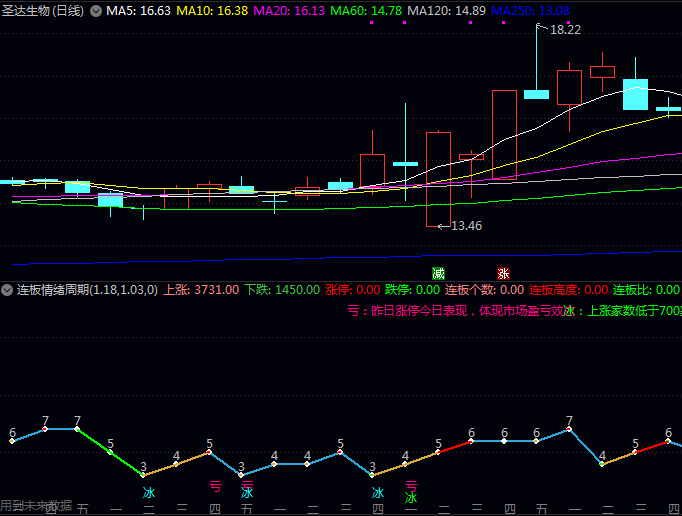Click the green 冰 marker at chart bottom
The height and width of the screenshot is (516, 682).
411,497
